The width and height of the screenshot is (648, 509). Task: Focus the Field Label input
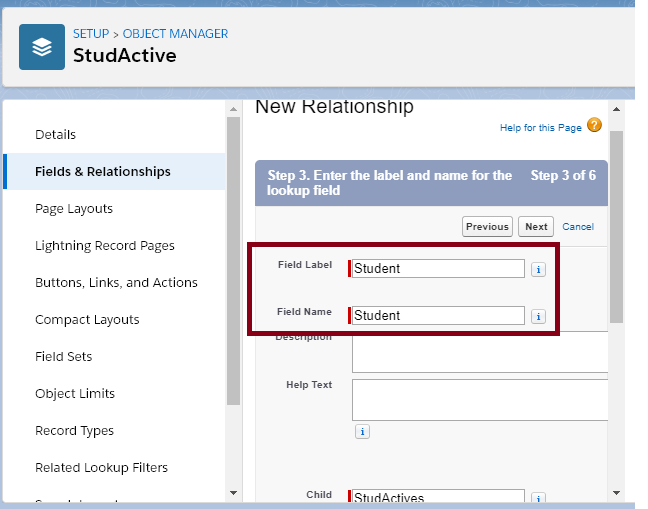[438, 269]
